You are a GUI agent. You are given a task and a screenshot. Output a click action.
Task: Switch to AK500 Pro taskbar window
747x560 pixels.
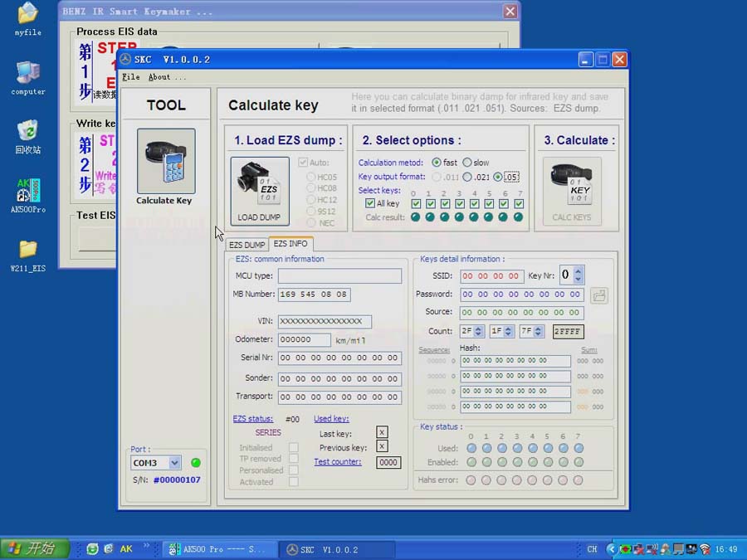[220, 549]
